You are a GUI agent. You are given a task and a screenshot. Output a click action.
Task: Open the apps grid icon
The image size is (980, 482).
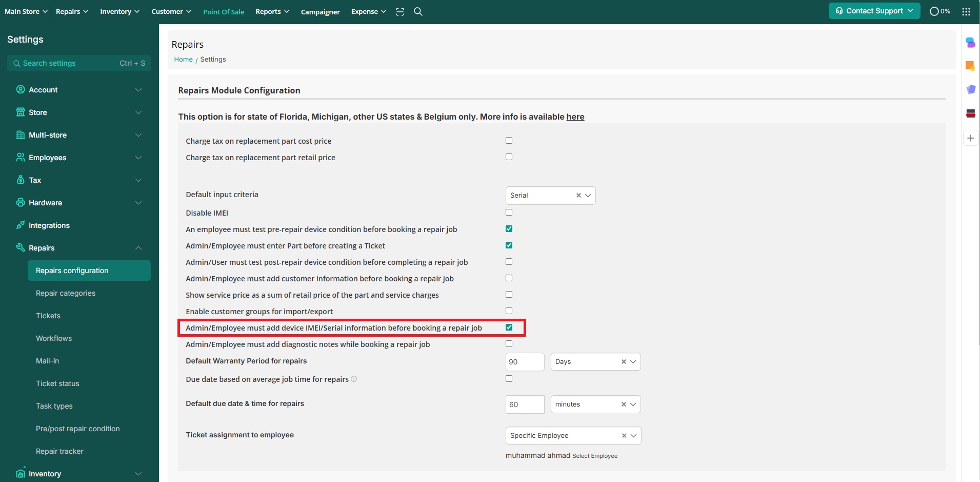click(966, 12)
